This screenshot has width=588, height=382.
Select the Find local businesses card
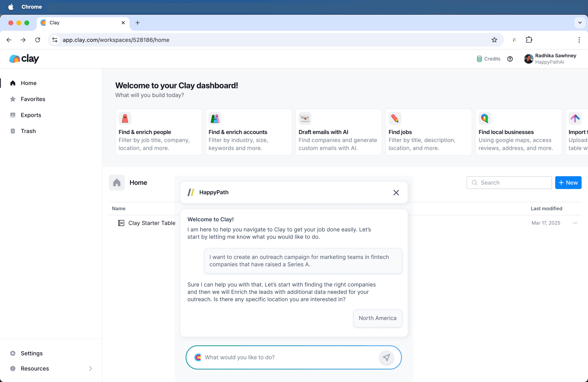pos(518,132)
